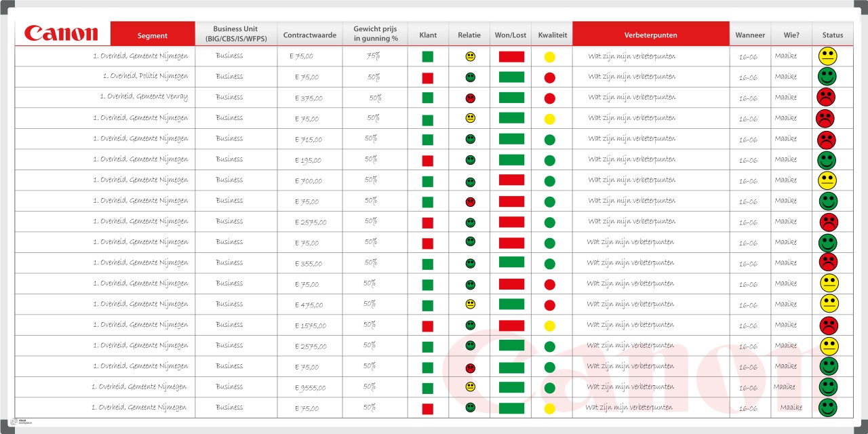Click the yellow Relatie smiley in the 75% row
The image size is (868, 434).
point(471,56)
